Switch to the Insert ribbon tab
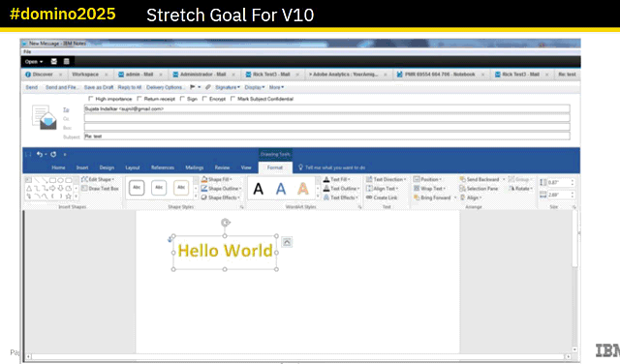620x364 pixels. pyautogui.click(x=82, y=167)
